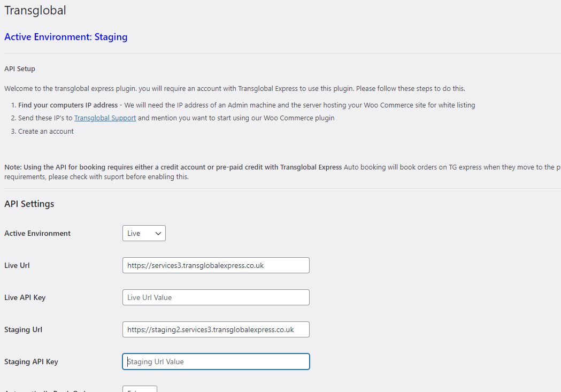Click the API Settings heading
This screenshot has height=392, width=561.
[29, 204]
